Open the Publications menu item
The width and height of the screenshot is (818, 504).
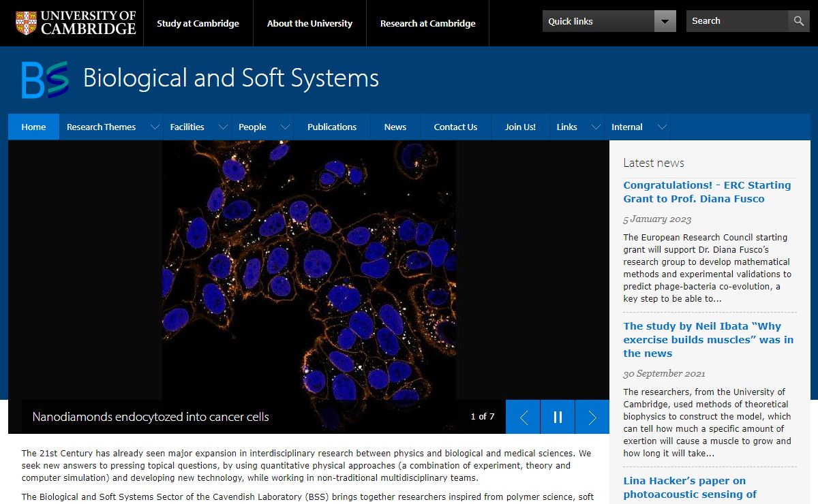[x=332, y=127]
